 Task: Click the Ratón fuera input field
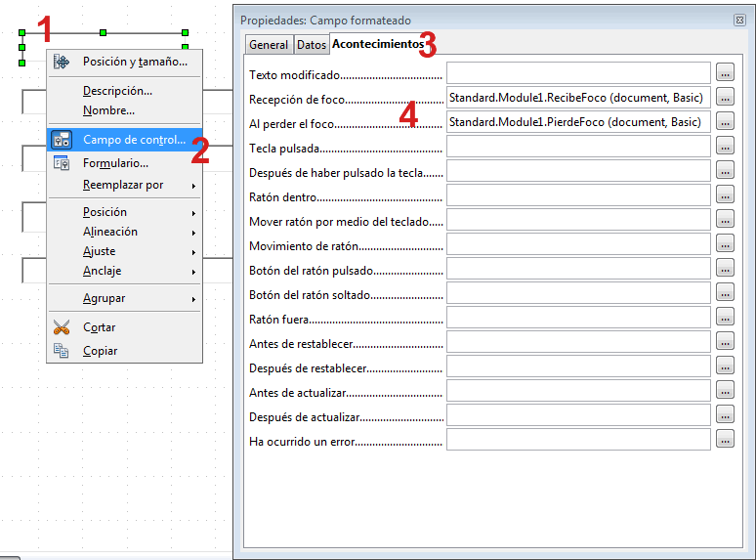point(578,318)
